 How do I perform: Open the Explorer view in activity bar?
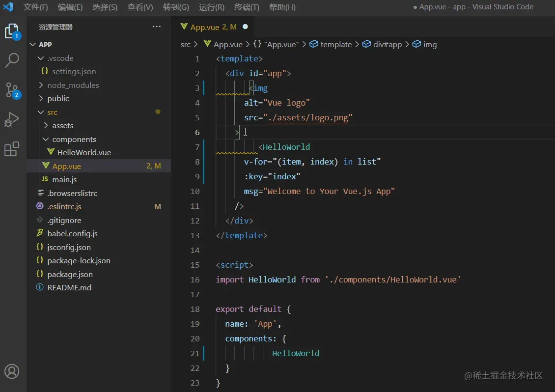coord(12,31)
